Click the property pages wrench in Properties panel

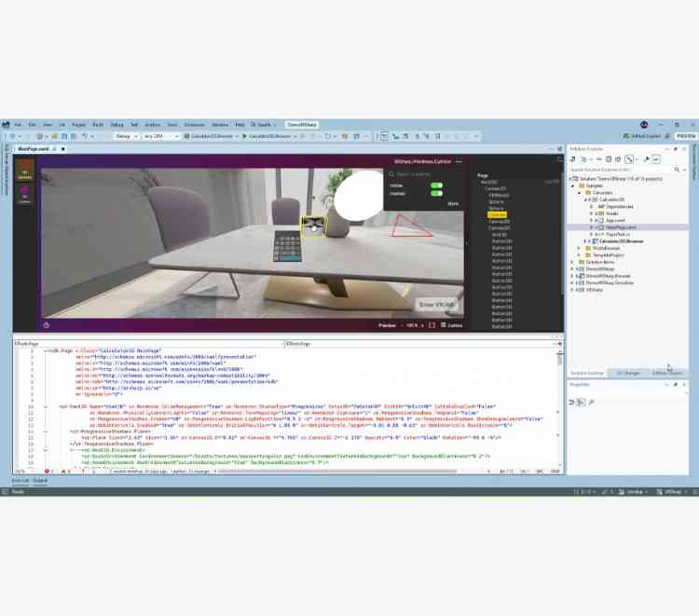pyautogui.click(x=591, y=402)
